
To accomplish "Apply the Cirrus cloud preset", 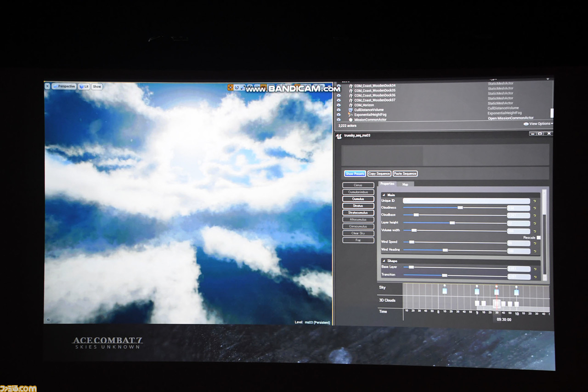I will [358, 185].
